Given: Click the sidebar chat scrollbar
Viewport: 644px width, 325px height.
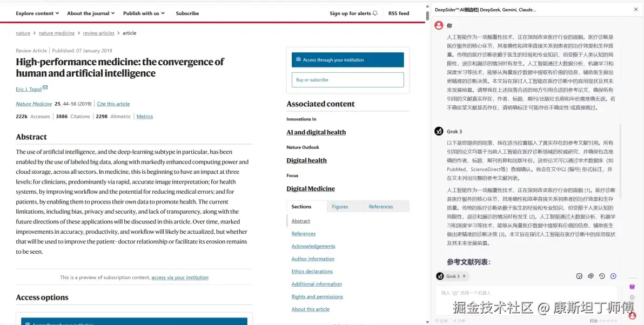Looking at the screenshot, I should [x=621, y=160].
